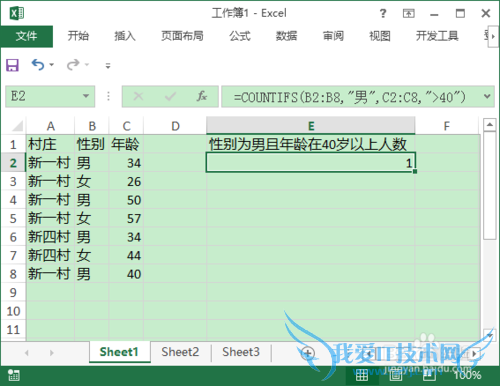Viewport: 500px width, 386px height.
Task: Open the 页面布局 tab
Action: pos(182,36)
